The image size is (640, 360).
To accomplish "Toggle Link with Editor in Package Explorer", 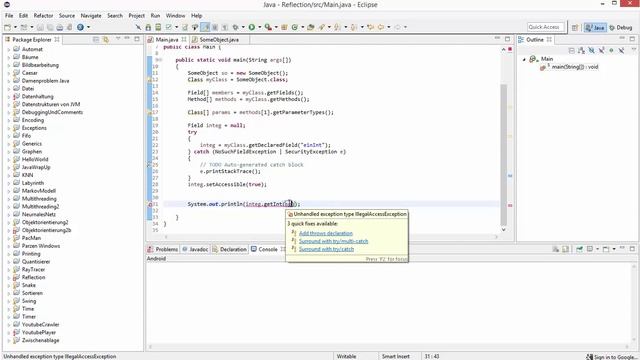I will [106, 39].
